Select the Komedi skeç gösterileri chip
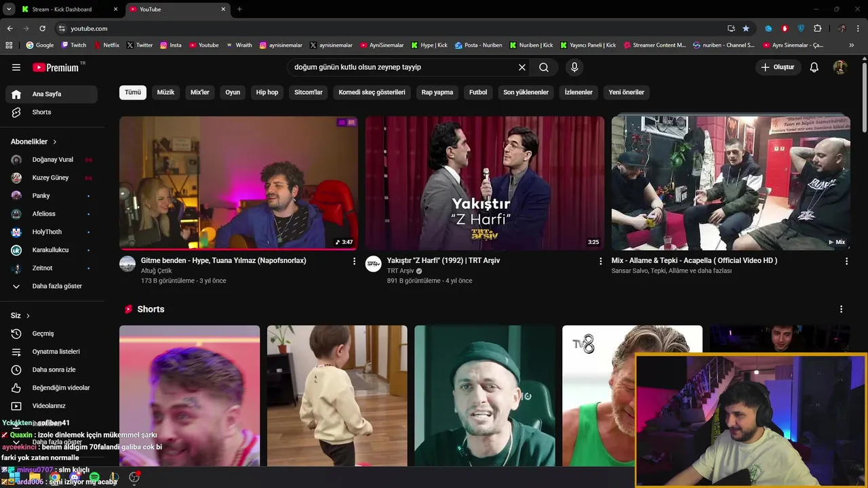868x488 pixels. tap(372, 92)
